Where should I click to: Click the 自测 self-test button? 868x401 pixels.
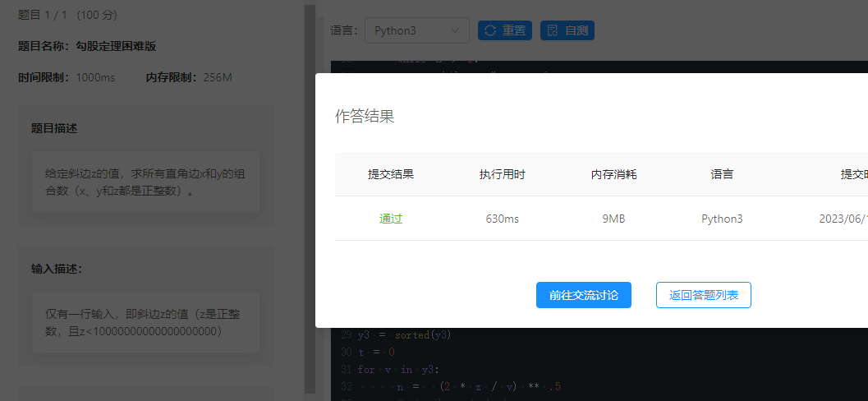pyautogui.click(x=567, y=30)
